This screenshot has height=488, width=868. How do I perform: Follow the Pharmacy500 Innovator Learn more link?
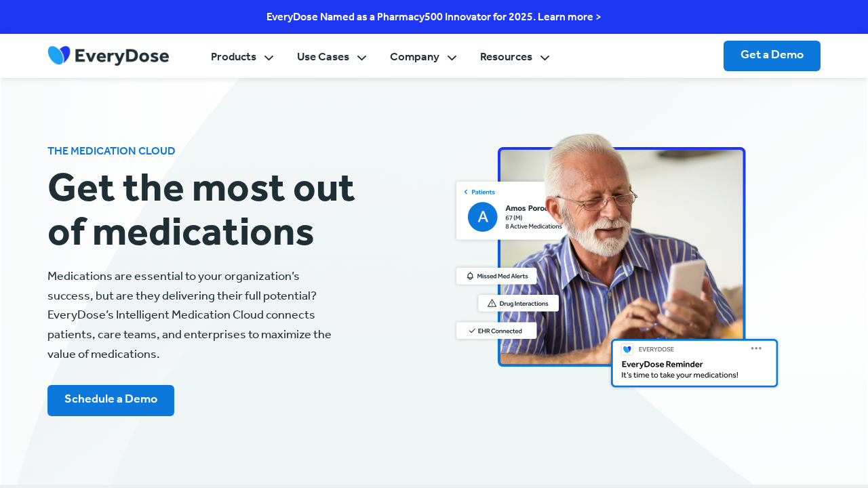tap(433, 17)
